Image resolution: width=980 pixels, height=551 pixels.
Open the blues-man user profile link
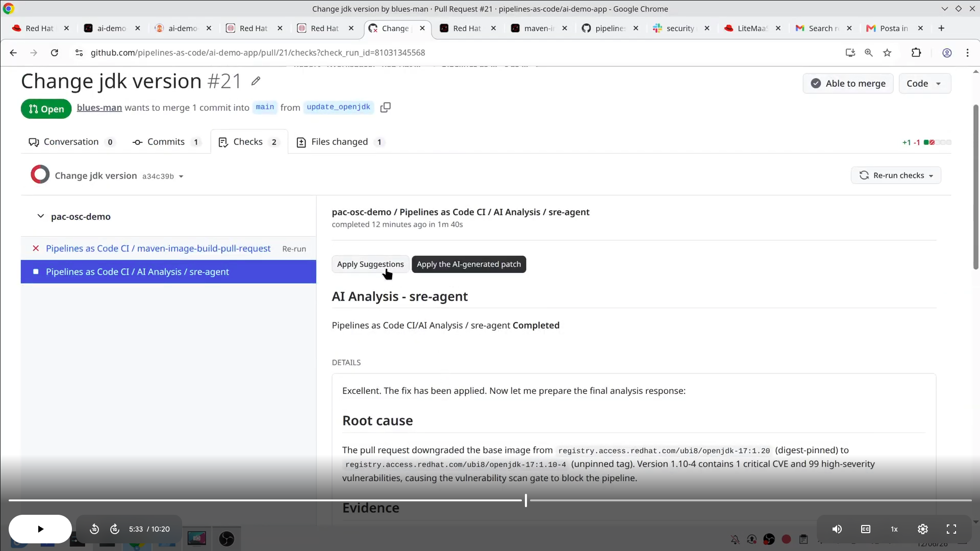coord(99,108)
